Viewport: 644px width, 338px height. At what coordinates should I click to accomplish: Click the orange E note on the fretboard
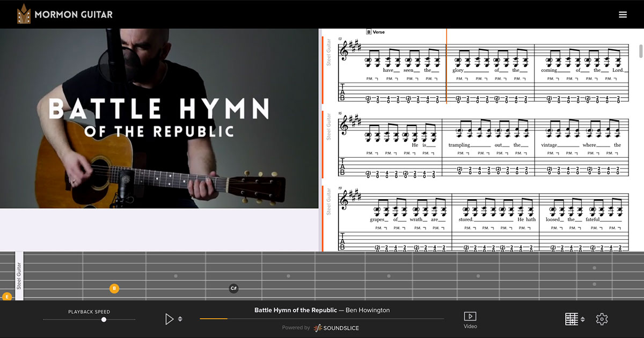[7, 296]
